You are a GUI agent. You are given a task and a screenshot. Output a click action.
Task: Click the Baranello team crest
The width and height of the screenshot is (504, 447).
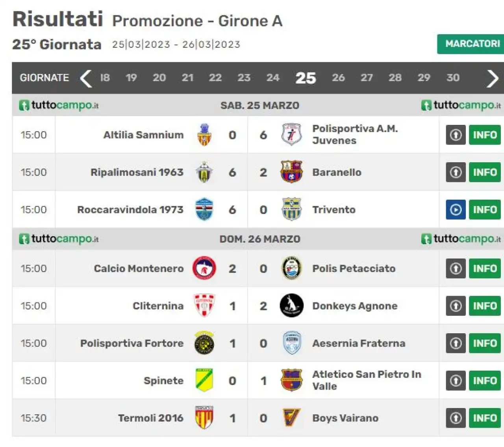(x=291, y=172)
